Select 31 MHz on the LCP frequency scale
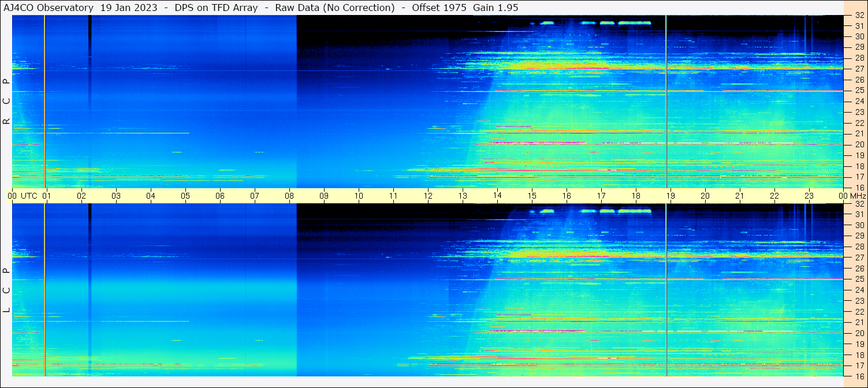This screenshot has width=868, height=388. (x=859, y=214)
